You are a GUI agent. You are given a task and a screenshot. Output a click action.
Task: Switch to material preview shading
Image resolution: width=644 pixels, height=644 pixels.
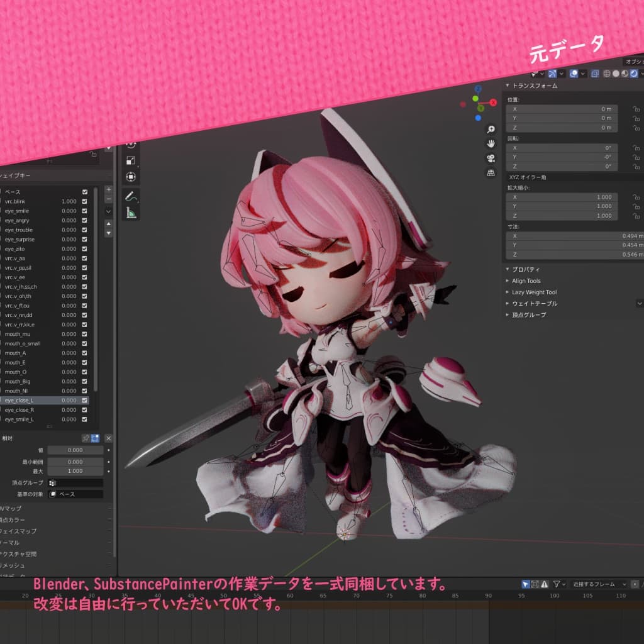(625, 74)
